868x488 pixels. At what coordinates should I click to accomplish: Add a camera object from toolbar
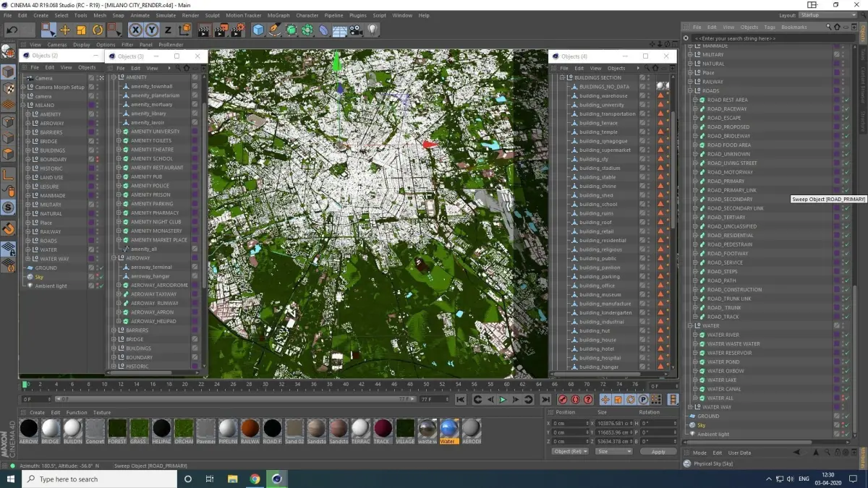tap(356, 30)
